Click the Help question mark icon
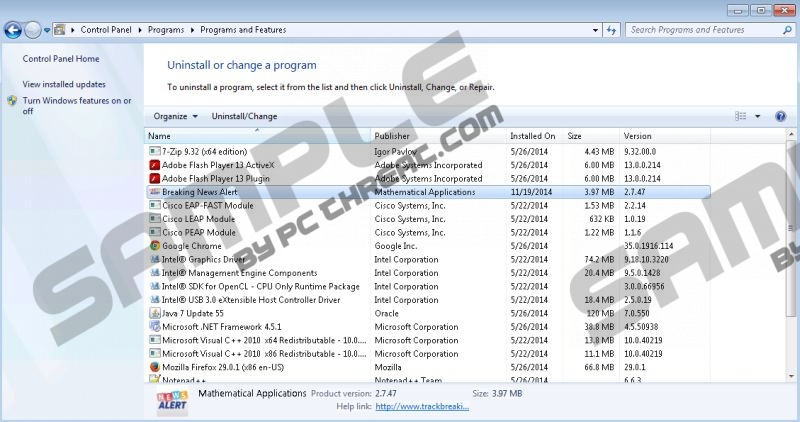 [779, 117]
